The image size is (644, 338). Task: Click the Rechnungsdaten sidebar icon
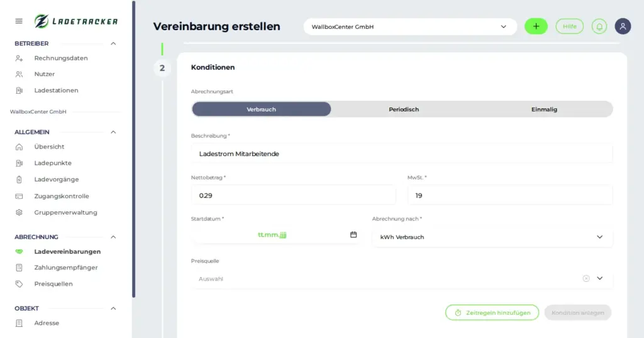pos(19,59)
